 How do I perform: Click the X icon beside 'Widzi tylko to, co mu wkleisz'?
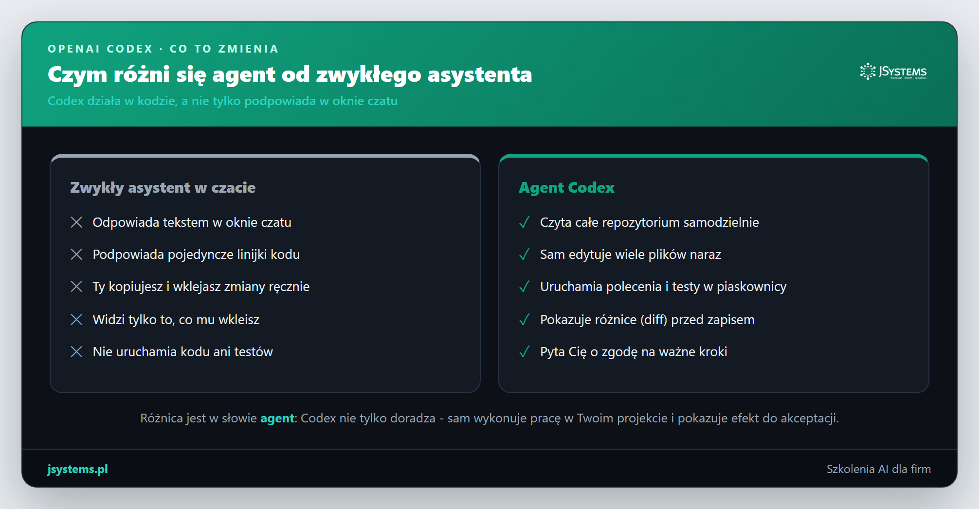click(x=76, y=320)
